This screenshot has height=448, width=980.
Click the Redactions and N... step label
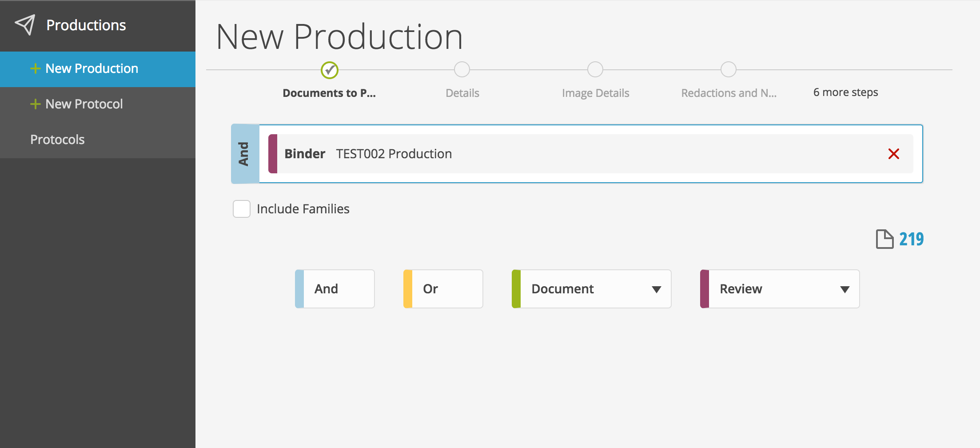pos(729,93)
